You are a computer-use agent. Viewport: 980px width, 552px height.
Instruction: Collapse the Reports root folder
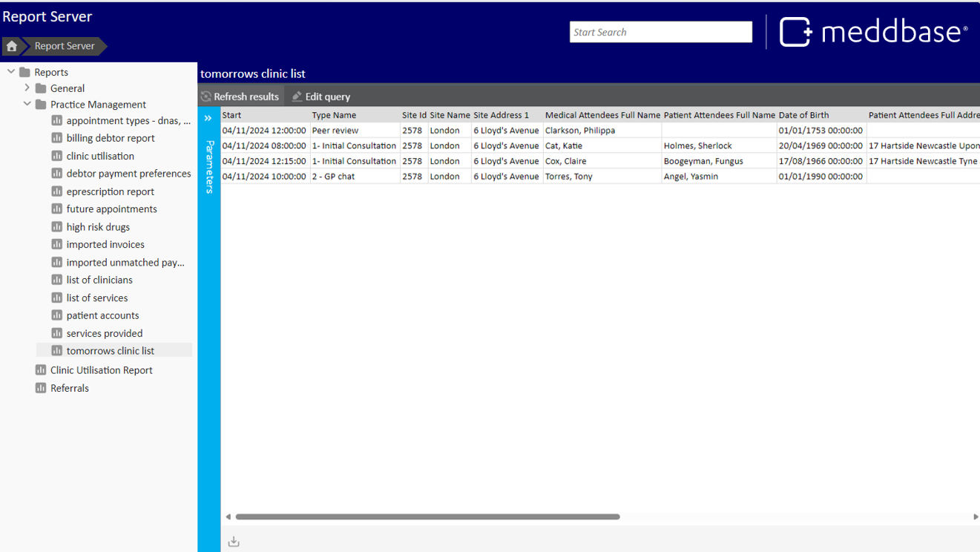coord(11,72)
